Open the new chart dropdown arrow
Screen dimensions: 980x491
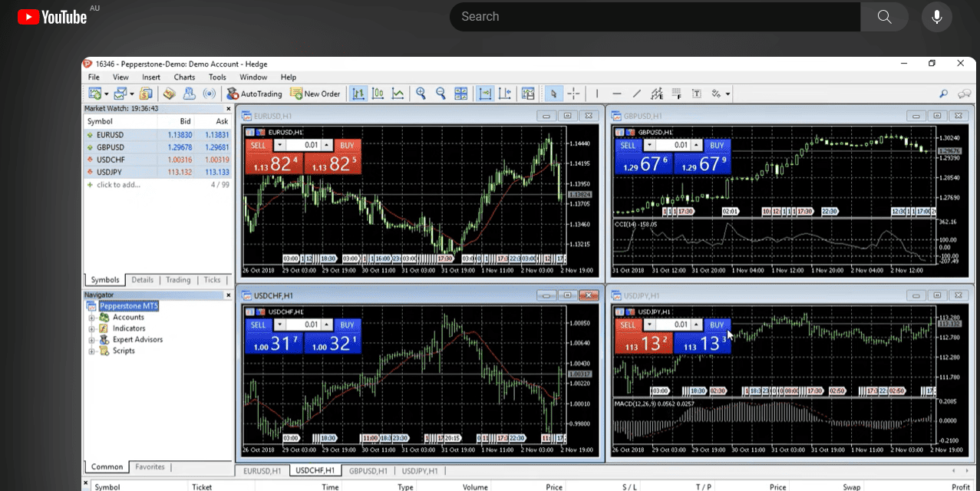pyautogui.click(x=107, y=94)
